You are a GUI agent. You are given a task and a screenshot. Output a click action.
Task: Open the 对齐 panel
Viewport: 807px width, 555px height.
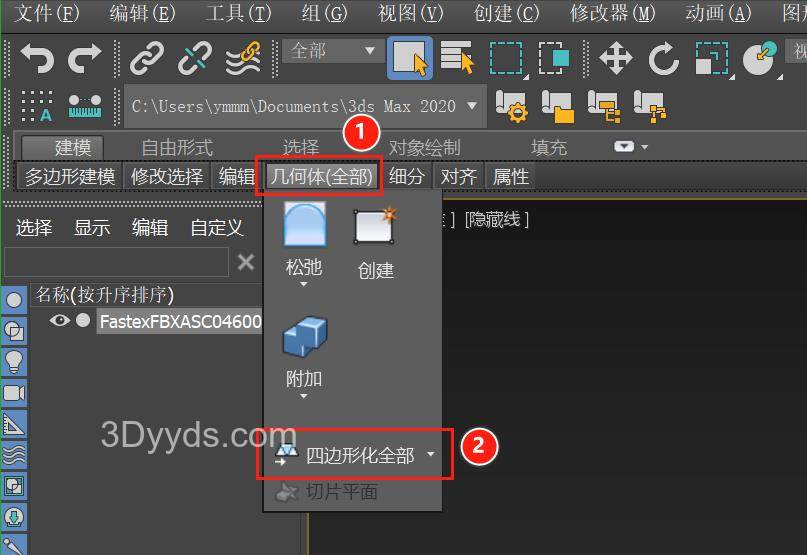(x=459, y=177)
